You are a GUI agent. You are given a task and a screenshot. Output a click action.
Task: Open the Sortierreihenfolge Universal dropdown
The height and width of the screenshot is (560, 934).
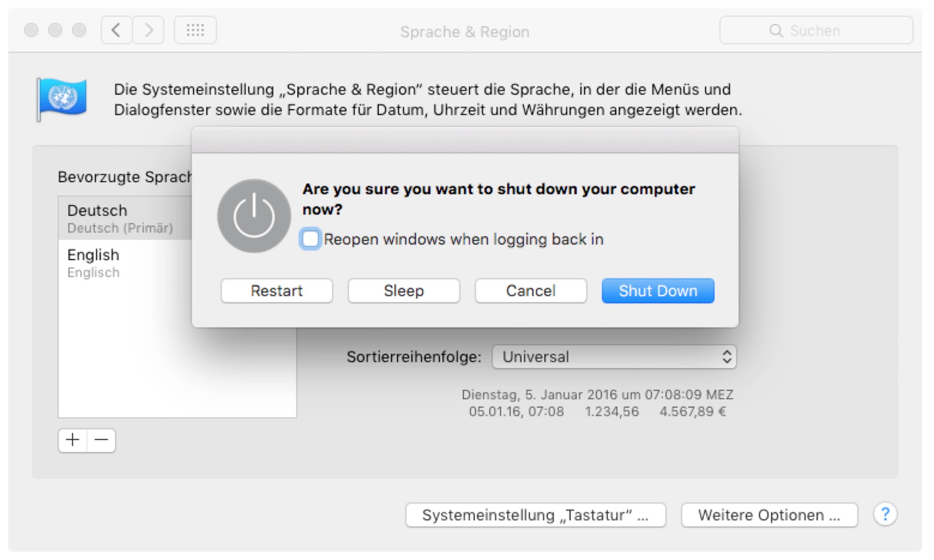pyautogui.click(x=614, y=357)
